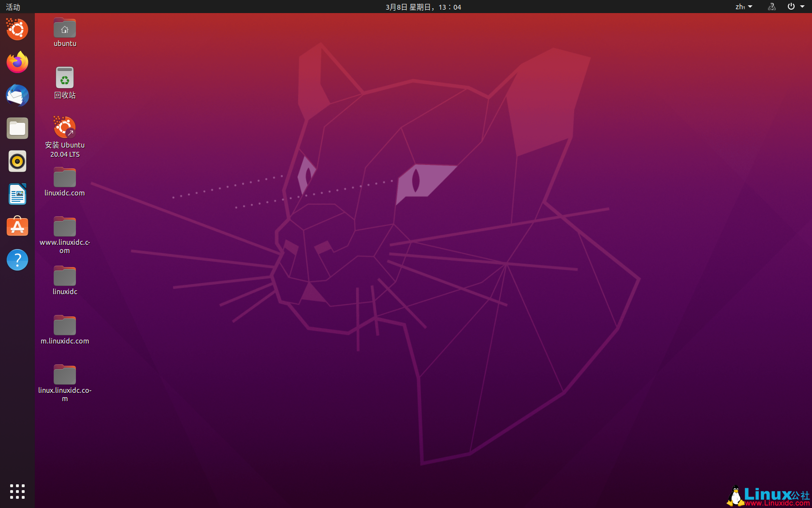Open the calendar by clicking the clock
The image size is (812, 508).
[423, 7]
